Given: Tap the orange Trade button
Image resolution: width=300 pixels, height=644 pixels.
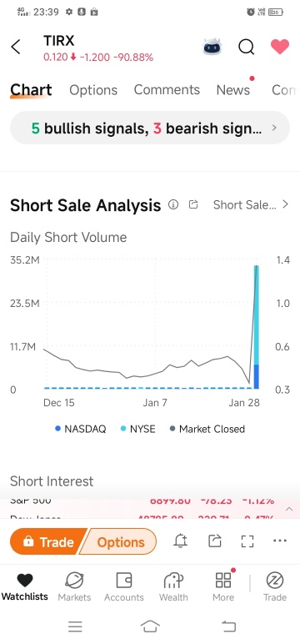Looking at the screenshot, I should point(48,541).
